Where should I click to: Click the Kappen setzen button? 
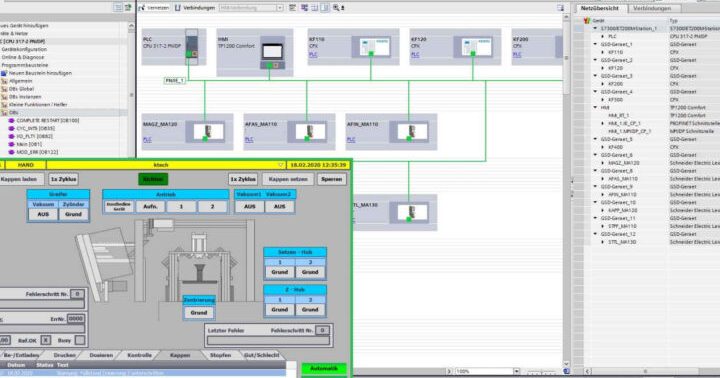(288, 179)
